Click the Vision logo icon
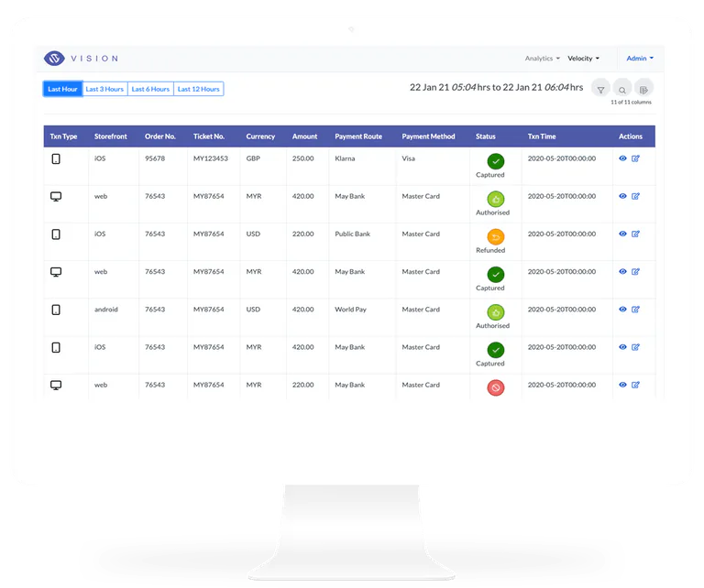Image resolution: width=704 pixels, height=588 pixels. tap(54, 59)
